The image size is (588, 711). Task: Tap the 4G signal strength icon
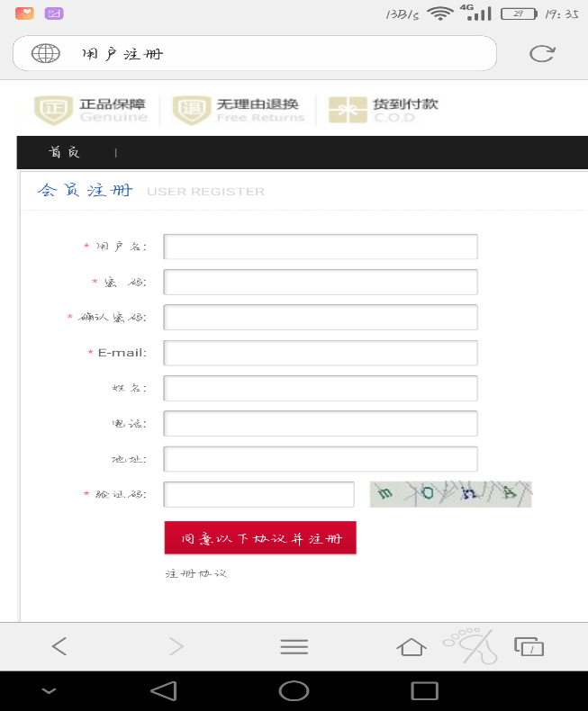(x=476, y=13)
